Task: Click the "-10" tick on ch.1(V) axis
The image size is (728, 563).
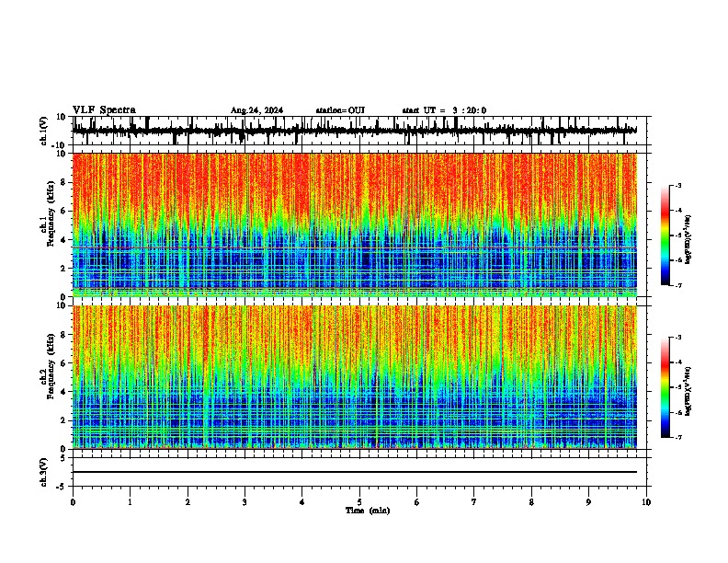Action: coord(60,145)
